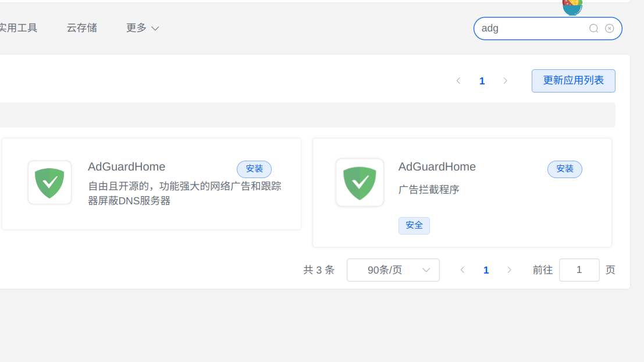Viewport: 644px width, 362px height.
Task: Select page 1 in bottom pagination
Action: click(486, 270)
